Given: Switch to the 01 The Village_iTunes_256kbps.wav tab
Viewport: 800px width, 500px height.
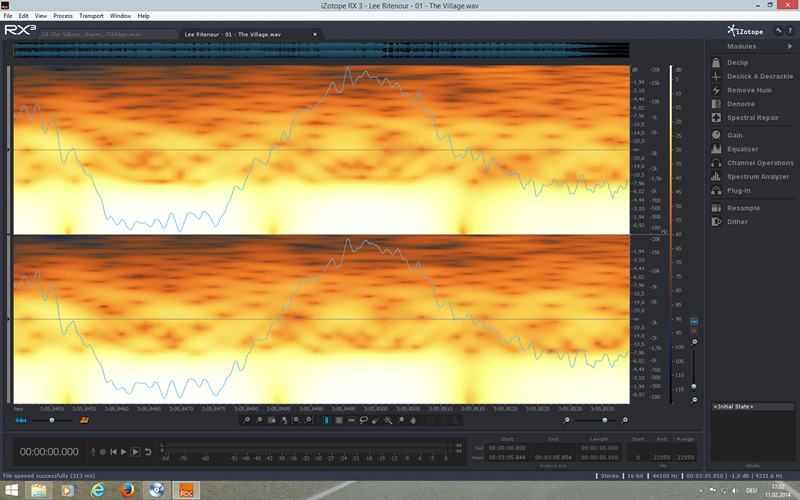Looking at the screenshot, I should coord(105,34).
